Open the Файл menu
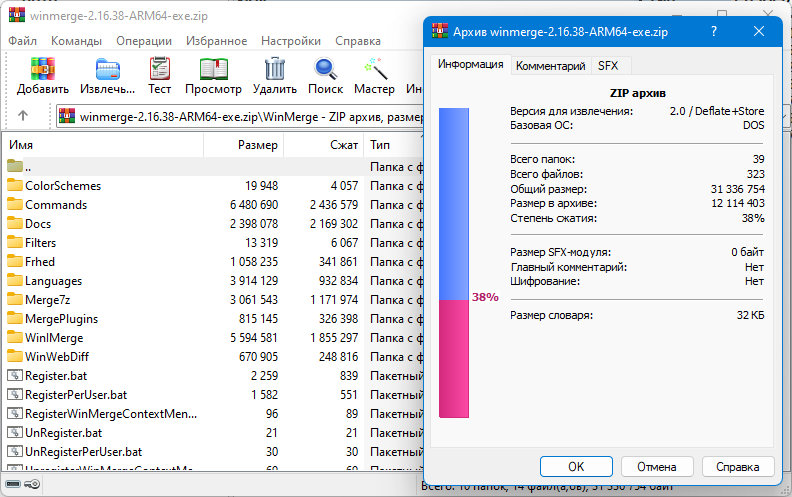The image size is (792, 497). pos(23,41)
